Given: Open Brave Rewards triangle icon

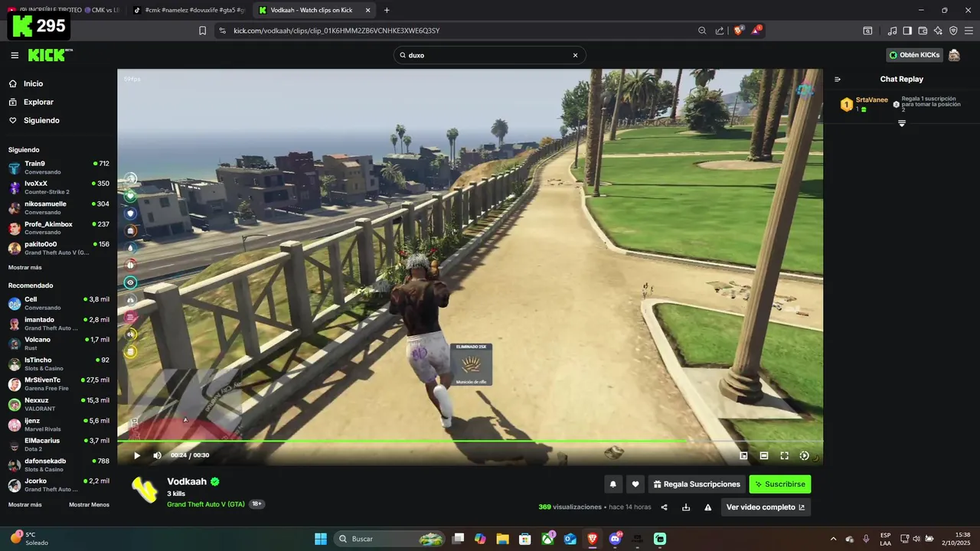Looking at the screenshot, I should click(x=756, y=31).
